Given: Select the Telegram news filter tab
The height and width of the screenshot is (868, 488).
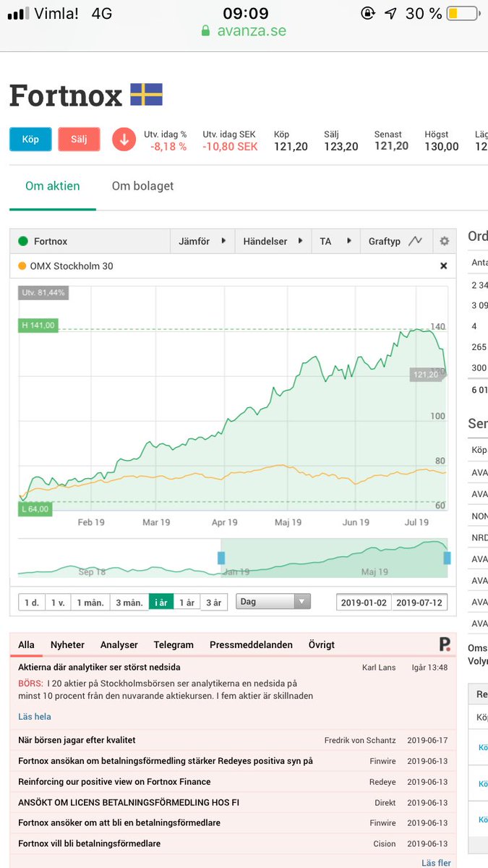Looking at the screenshot, I should click(174, 644).
